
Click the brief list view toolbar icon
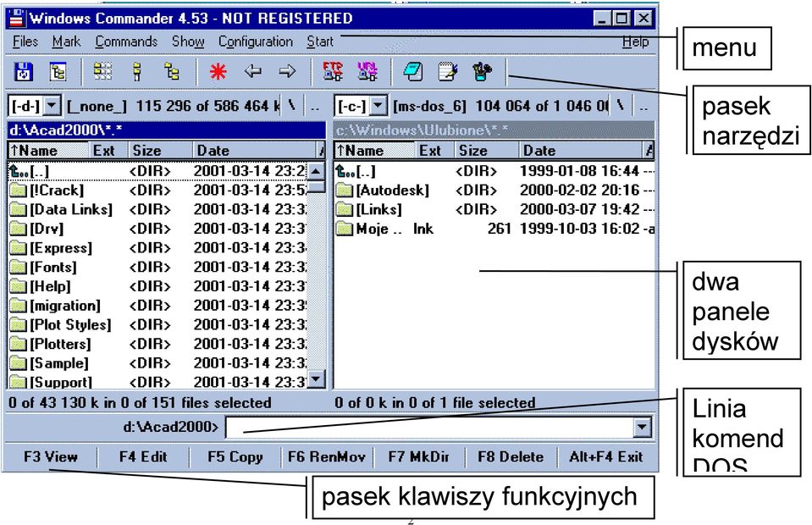tap(137, 71)
